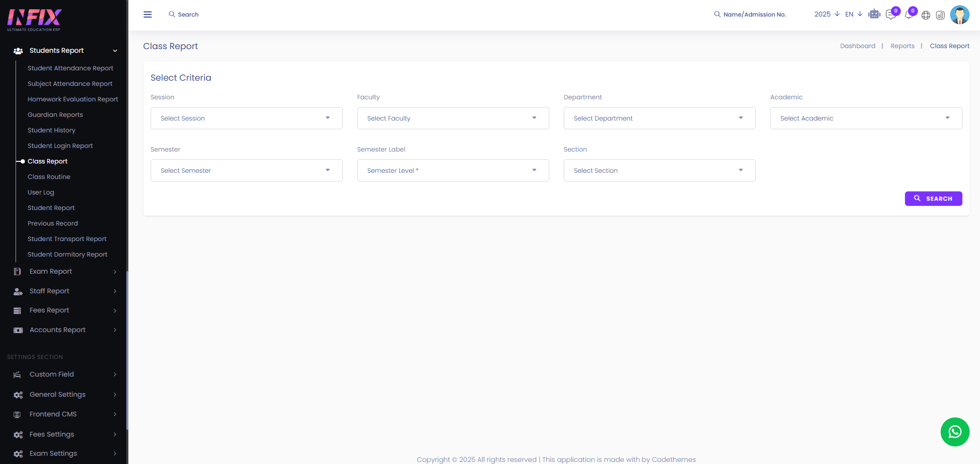Image resolution: width=980 pixels, height=464 pixels.
Task: Click the General Settings gears icon
Action: [18, 395]
